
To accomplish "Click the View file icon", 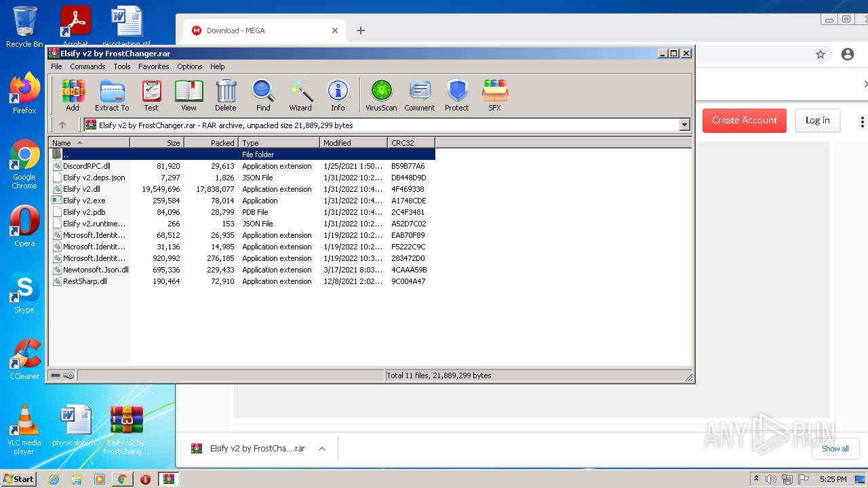I will (x=189, y=96).
